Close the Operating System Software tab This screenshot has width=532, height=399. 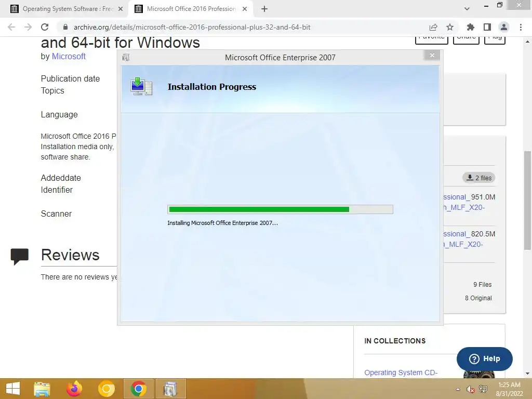[121, 9]
